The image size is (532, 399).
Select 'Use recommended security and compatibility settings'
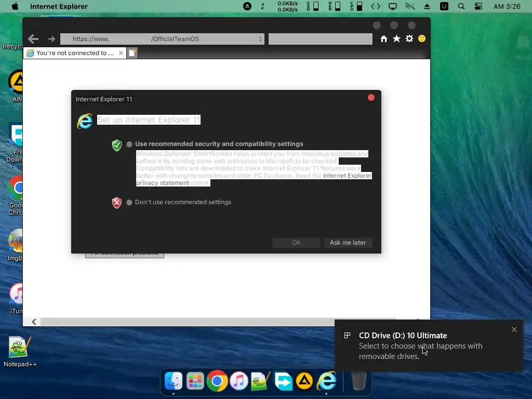[x=129, y=144]
